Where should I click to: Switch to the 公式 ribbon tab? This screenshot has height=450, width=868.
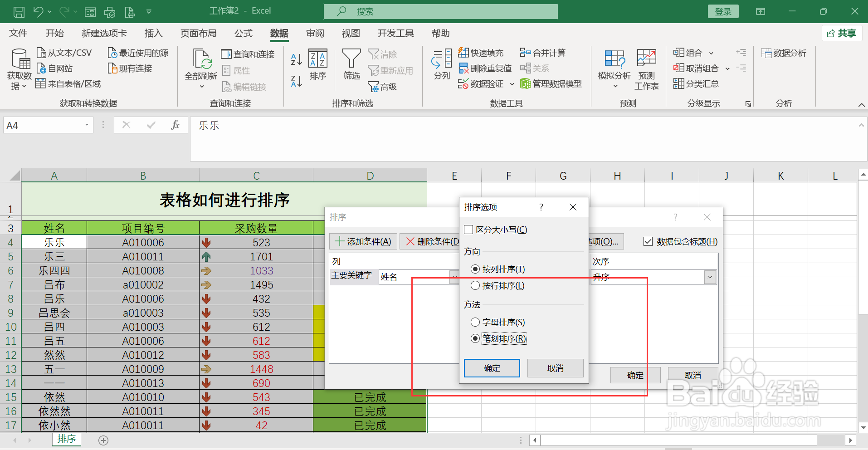tap(243, 33)
